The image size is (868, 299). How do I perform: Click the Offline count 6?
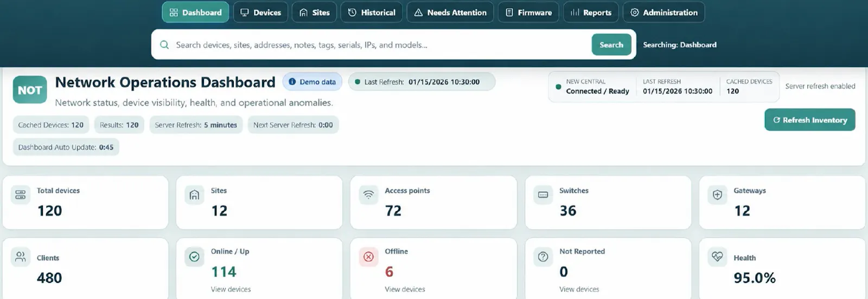389,271
